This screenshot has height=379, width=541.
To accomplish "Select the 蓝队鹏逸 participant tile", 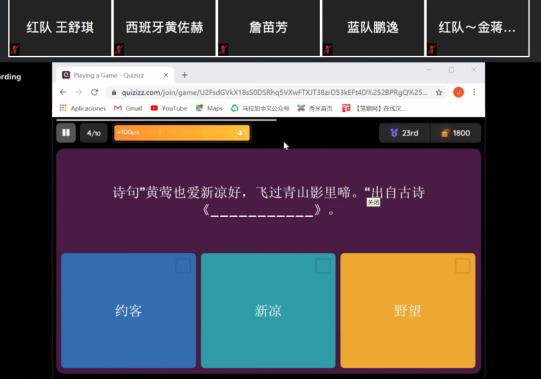I will [x=373, y=28].
